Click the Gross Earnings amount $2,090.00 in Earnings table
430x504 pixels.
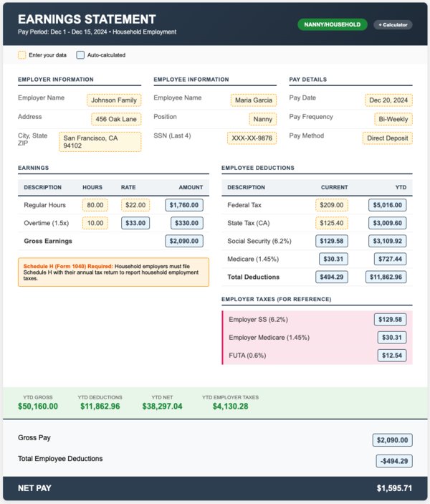(x=184, y=241)
